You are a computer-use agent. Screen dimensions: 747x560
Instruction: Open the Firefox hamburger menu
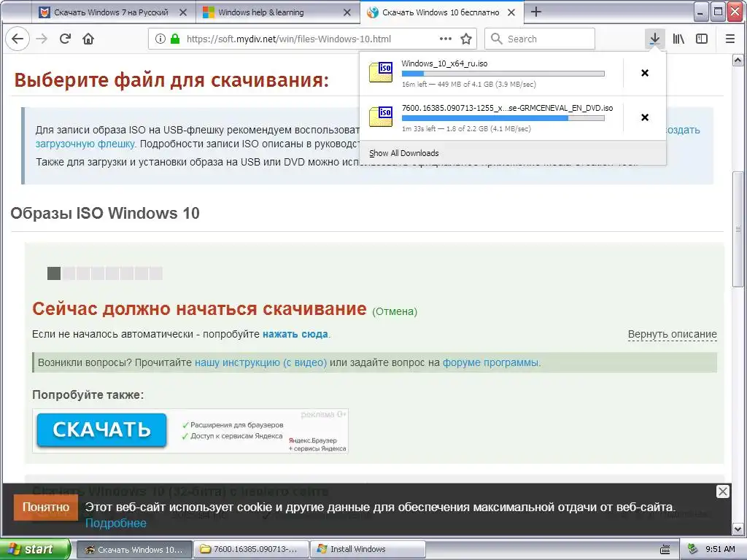tap(729, 39)
